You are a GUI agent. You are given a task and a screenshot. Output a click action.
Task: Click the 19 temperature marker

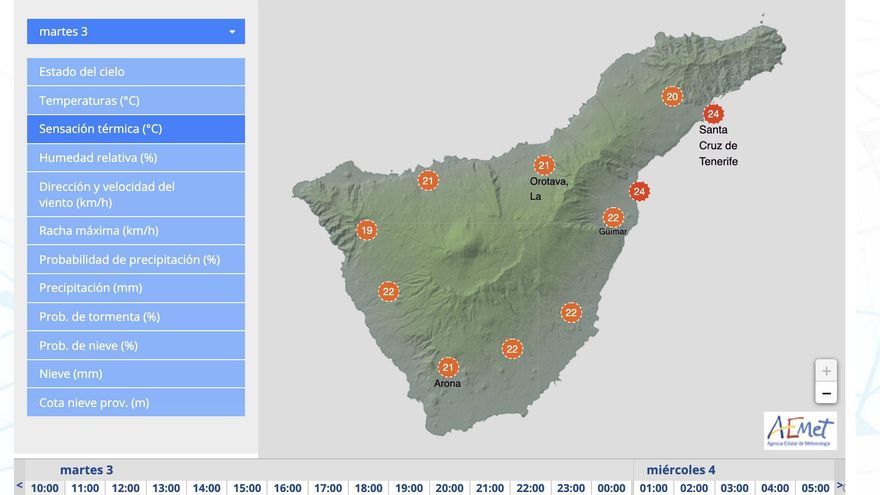coord(367,230)
